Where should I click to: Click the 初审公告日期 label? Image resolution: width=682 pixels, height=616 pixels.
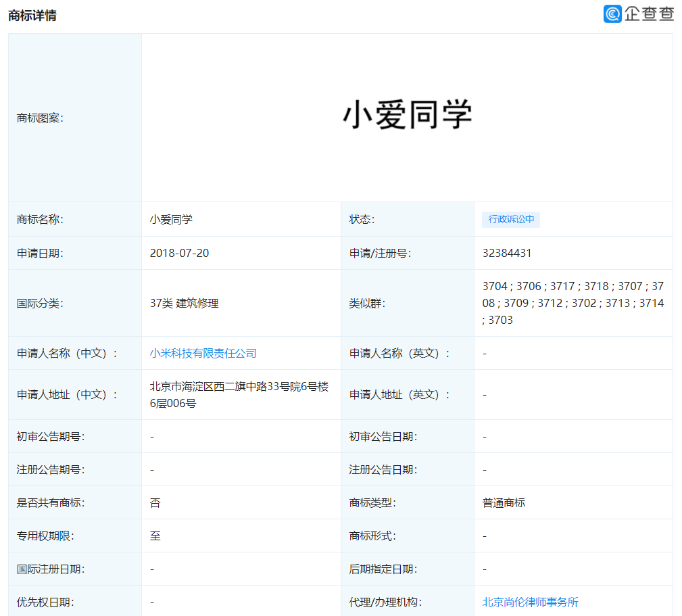click(x=383, y=436)
